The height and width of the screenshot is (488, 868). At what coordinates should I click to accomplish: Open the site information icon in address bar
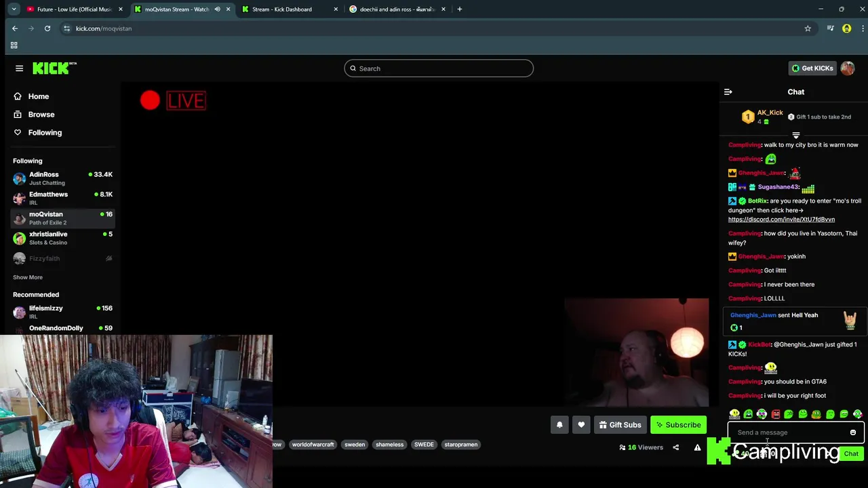click(66, 28)
